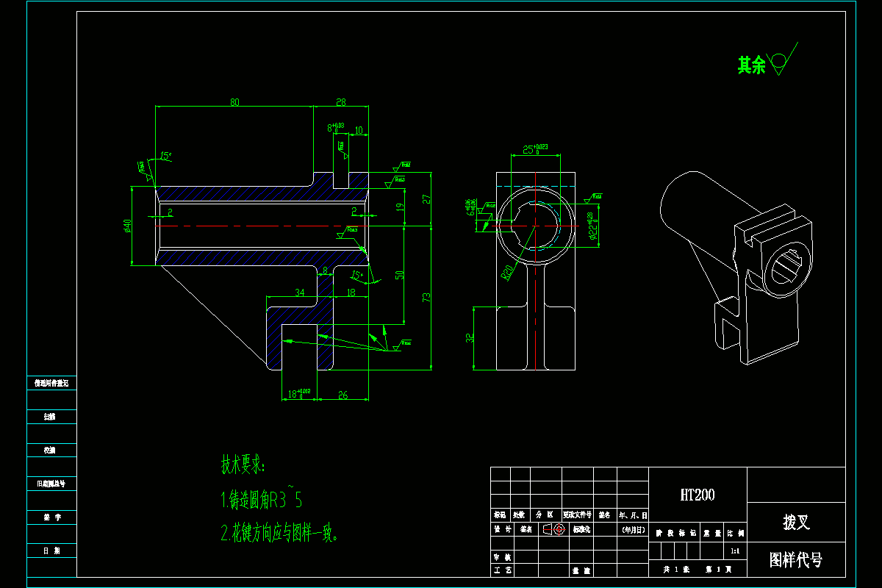Image resolution: width=882 pixels, height=588 pixels.
Task: Click the 18 dimension right of 34
Action: [x=351, y=293]
